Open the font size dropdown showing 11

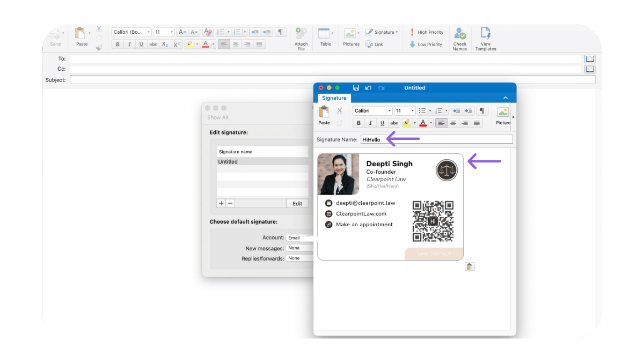click(405, 110)
